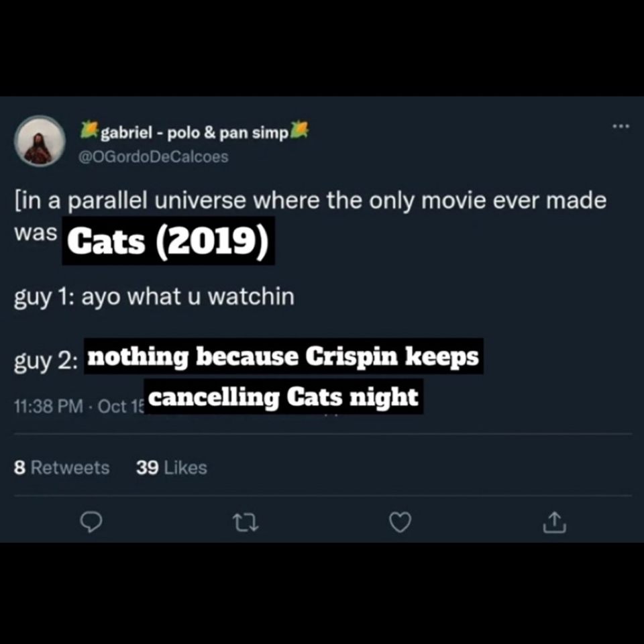This screenshot has width=644, height=644.
Task: Open the display name 'gabriel - polo & pan simp'
Action: 195,132
